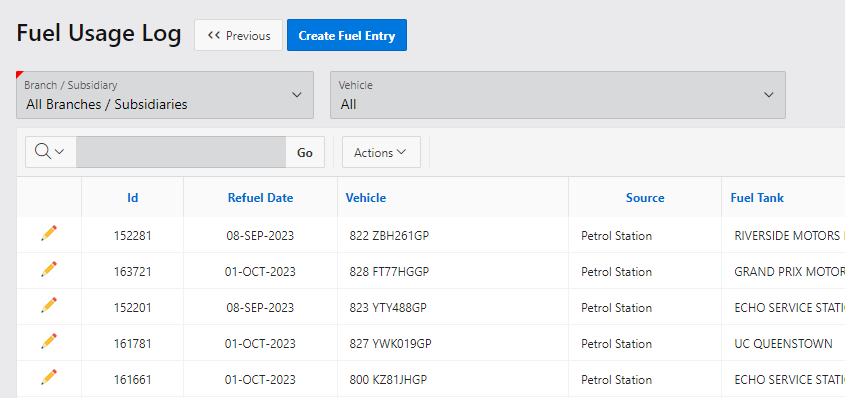Expand Branch / Subsidiary dropdown
The image size is (845, 398).
click(165, 95)
